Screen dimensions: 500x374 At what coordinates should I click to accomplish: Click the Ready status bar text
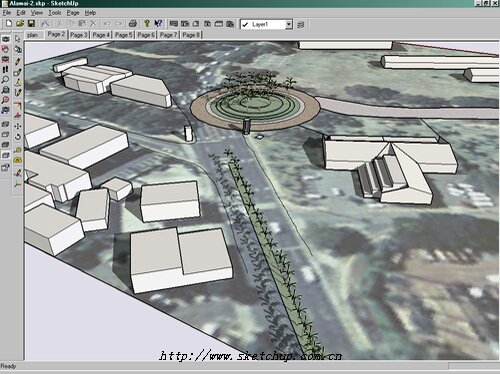point(8,366)
